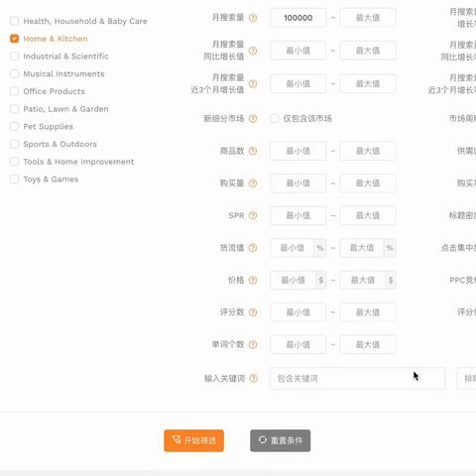
Task: Focus 购买量 maximum field
Action: [368, 183]
